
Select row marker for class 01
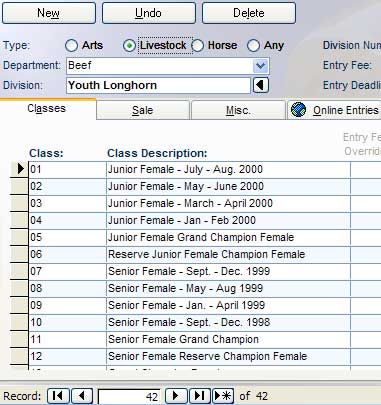[x=19, y=169]
